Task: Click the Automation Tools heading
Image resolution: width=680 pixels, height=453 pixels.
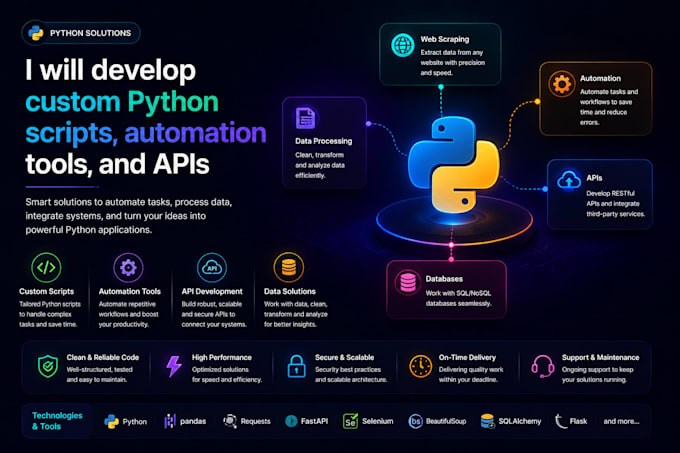Action: coord(130,291)
